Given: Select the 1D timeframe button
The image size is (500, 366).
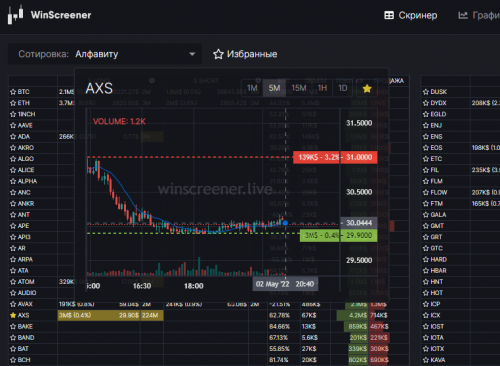Looking at the screenshot, I should tap(343, 88).
